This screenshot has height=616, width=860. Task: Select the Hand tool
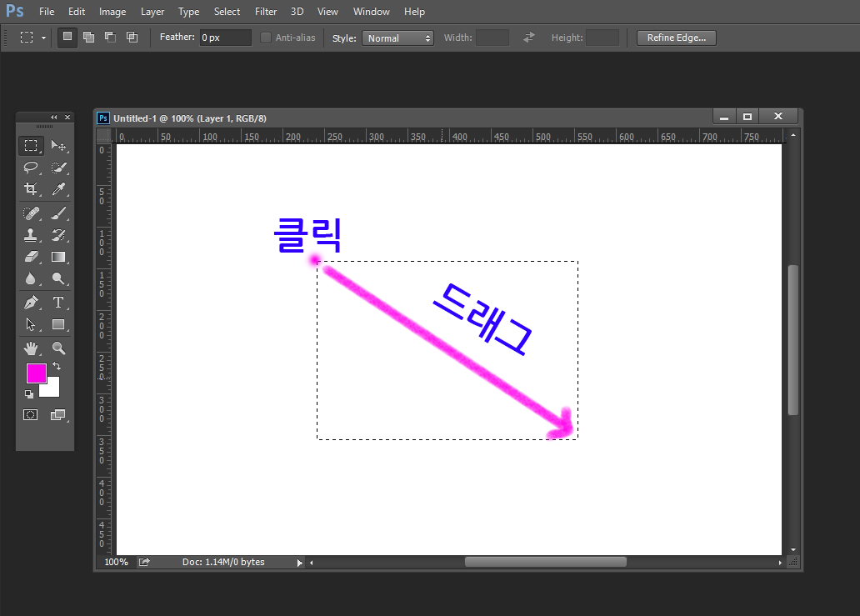tap(31, 348)
